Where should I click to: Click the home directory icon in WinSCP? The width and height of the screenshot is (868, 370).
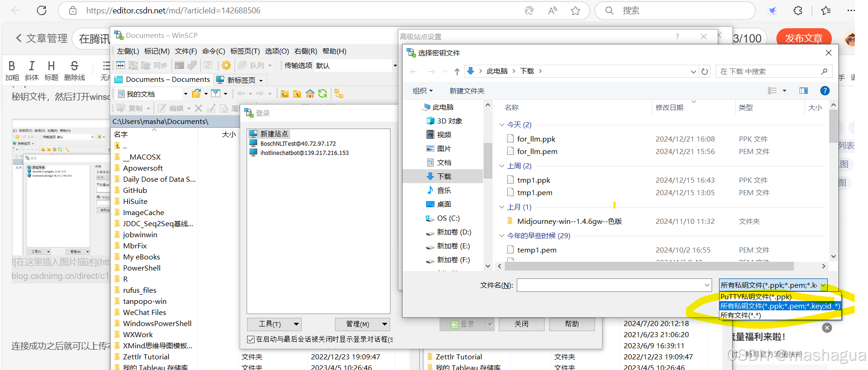pyautogui.click(x=310, y=94)
